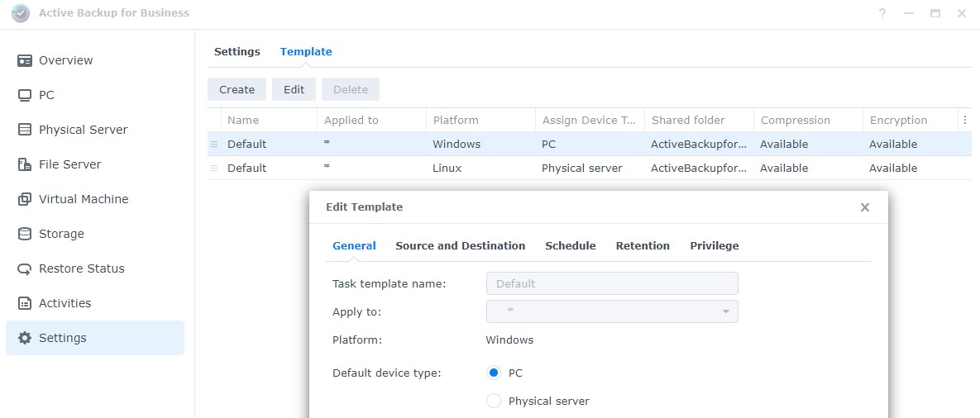The width and height of the screenshot is (980, 418).
Task: Click the Compression column header
Action: click(808, 121)
